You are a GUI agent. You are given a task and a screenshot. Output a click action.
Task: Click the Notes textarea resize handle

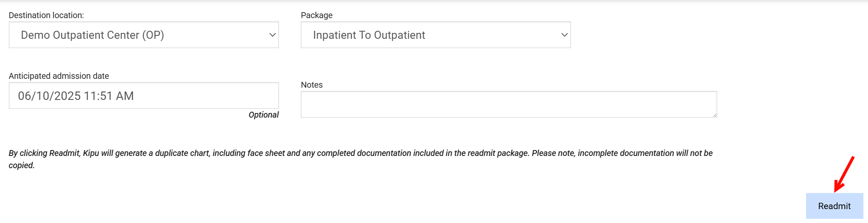[715, 115]
